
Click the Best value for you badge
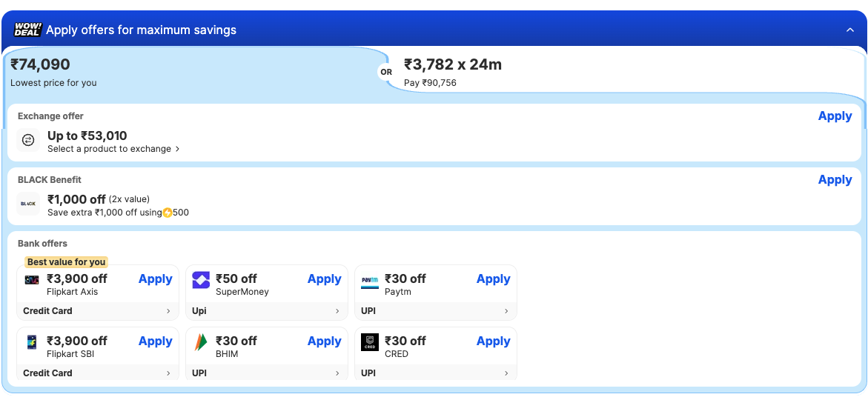[66, 262]
